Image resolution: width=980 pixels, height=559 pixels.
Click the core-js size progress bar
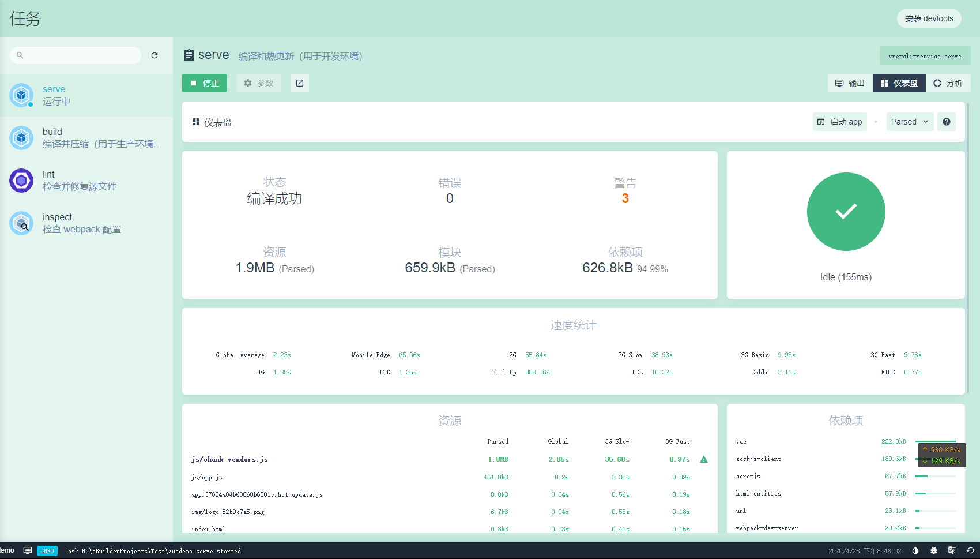pyautogui.click(x=936, y=477)
